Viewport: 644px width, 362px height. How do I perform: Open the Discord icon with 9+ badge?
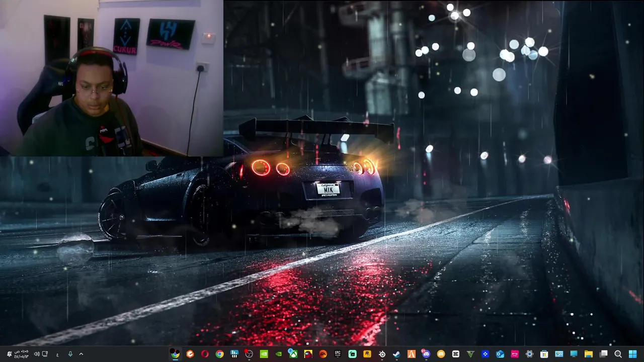coord(426,354)
